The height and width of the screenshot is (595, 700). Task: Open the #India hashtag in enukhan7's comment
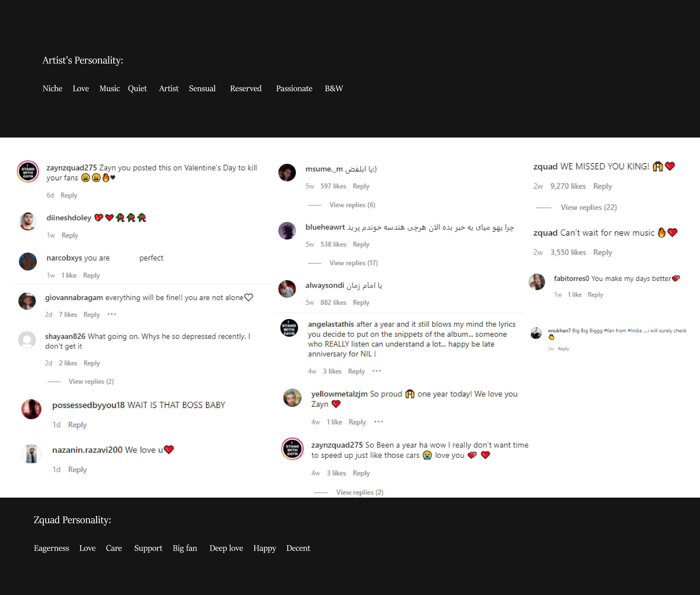coord(634,331)
